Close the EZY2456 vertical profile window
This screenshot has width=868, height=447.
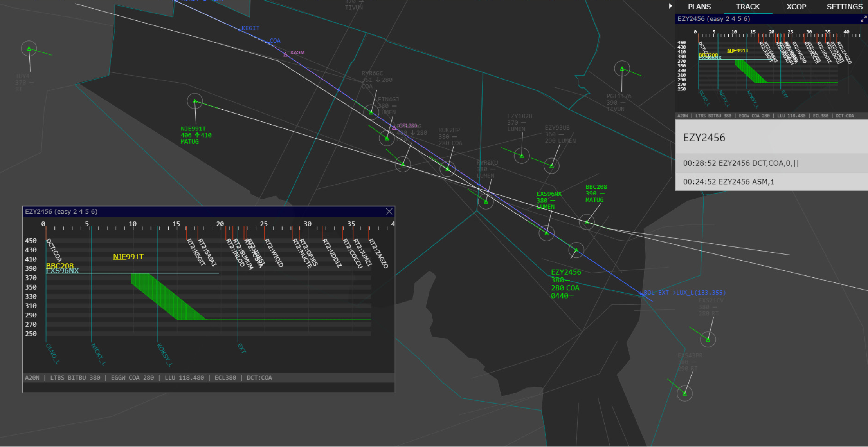coord(389,212)
